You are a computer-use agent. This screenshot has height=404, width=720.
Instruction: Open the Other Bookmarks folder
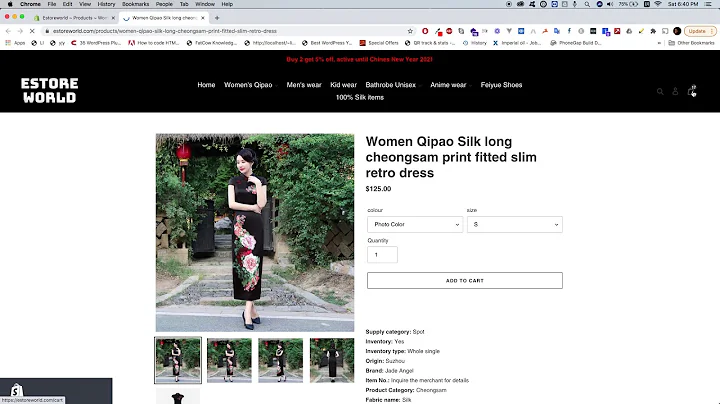(692, 43)
